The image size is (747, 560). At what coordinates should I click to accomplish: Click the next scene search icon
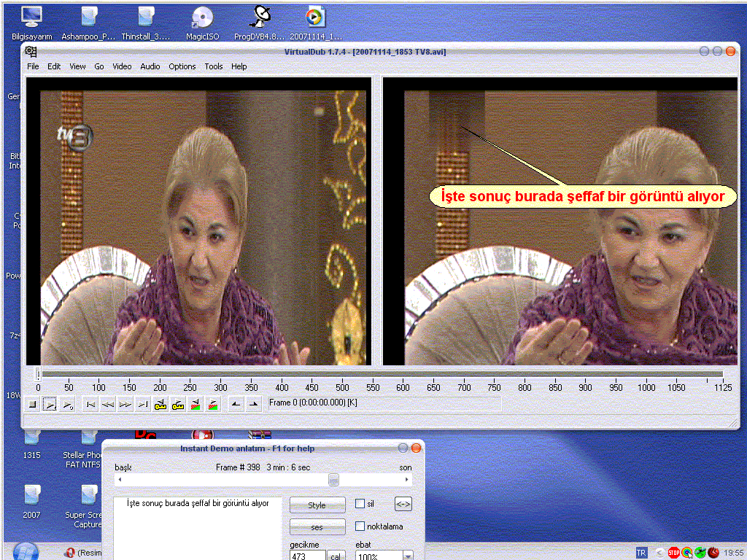[x=214, y=405]
